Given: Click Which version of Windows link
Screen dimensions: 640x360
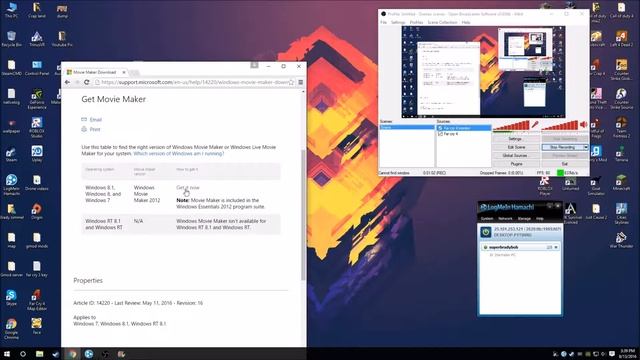Looking at the screenshot, I should click(179, 154).
